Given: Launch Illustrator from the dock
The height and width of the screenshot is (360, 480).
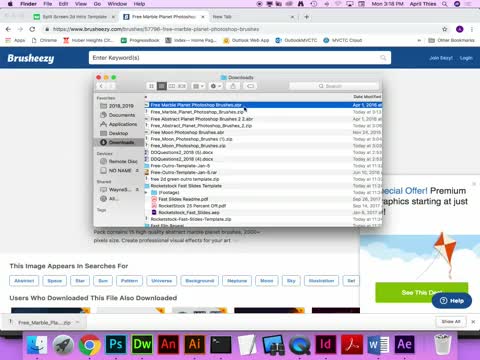Looking at the screenshot, I should (x=195, y=344).
